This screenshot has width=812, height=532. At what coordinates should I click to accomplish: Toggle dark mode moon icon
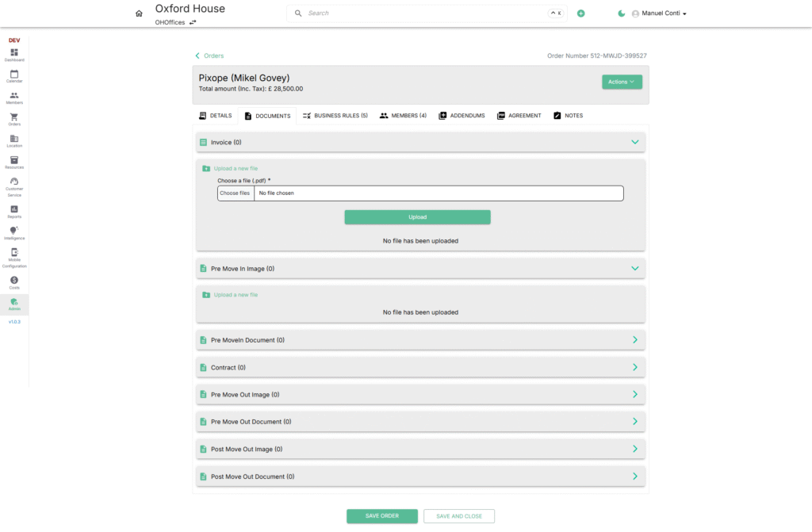tap(622, 13)
